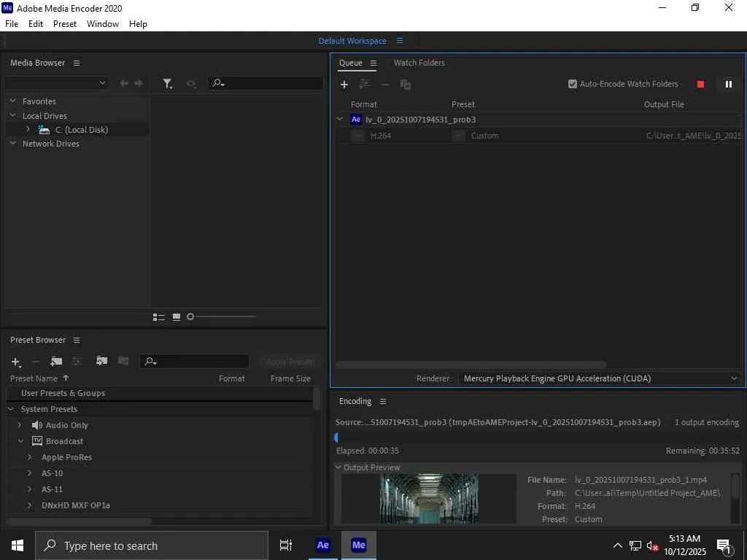Open the Renderer dropdown
This screenshot has width=747, height=560.
point(598,378)
